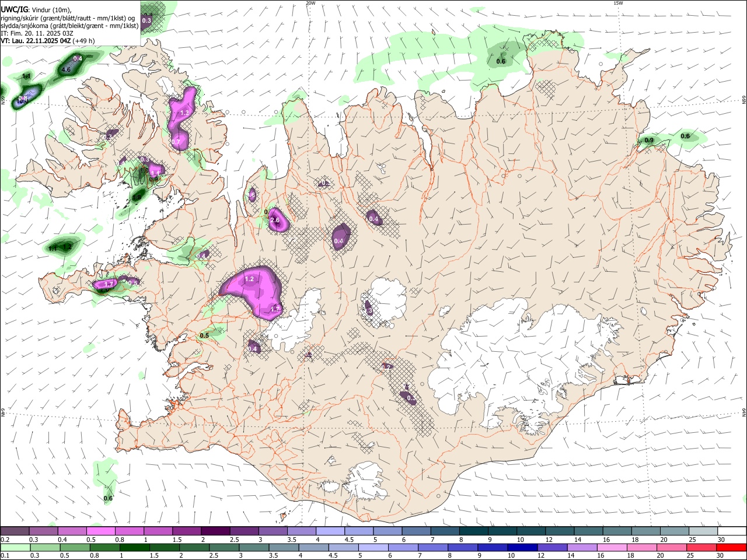Viewport: 747px width, 560px height.
Task: Click the '0.7' snow value in the Westfjords area
Action: (x=176, y=142)
